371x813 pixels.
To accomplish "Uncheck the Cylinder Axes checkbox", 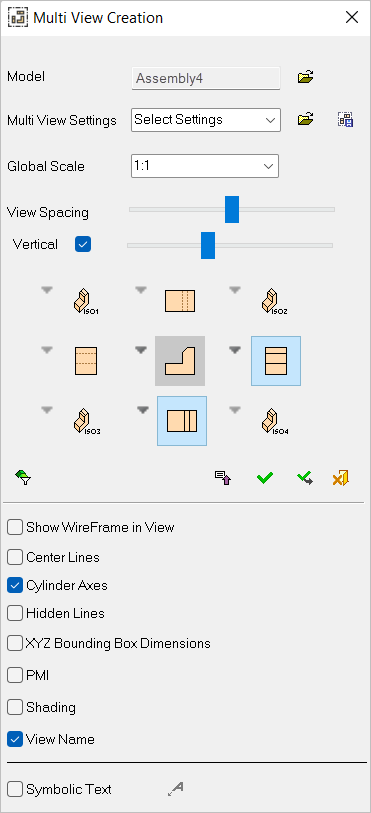I will (15, 585).
